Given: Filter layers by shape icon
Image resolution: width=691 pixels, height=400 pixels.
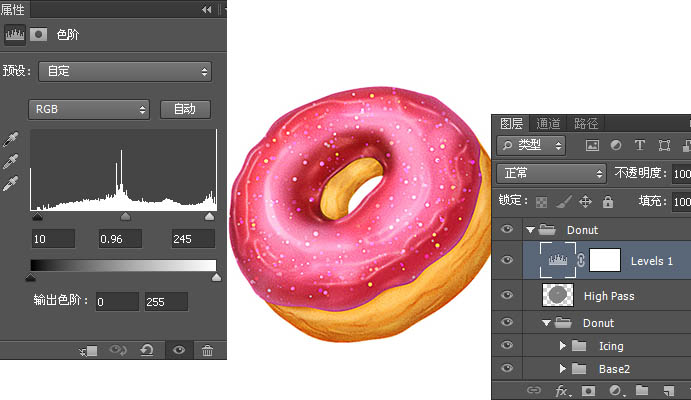Looking at the screenshot, I should click(664, 145).
